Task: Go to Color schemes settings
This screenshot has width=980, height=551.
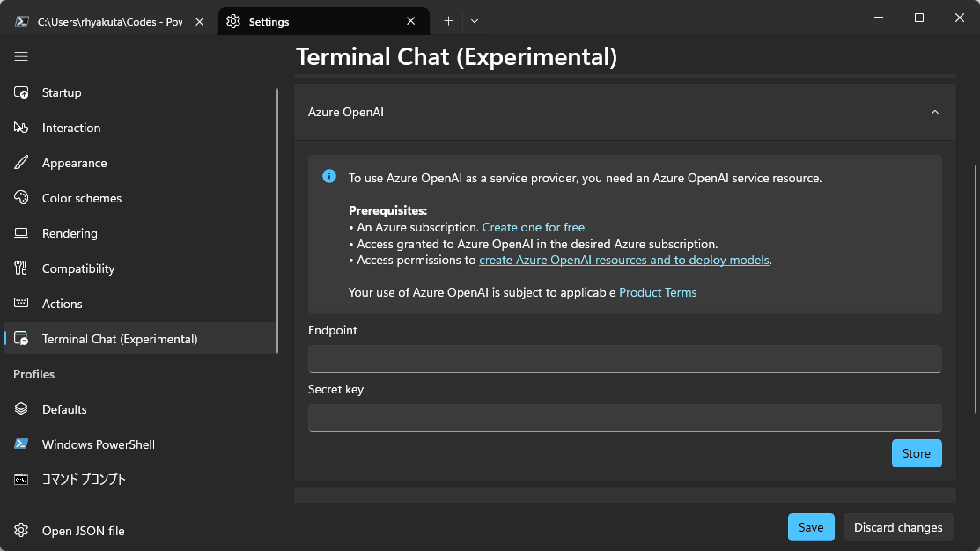Action: (140, 197)
